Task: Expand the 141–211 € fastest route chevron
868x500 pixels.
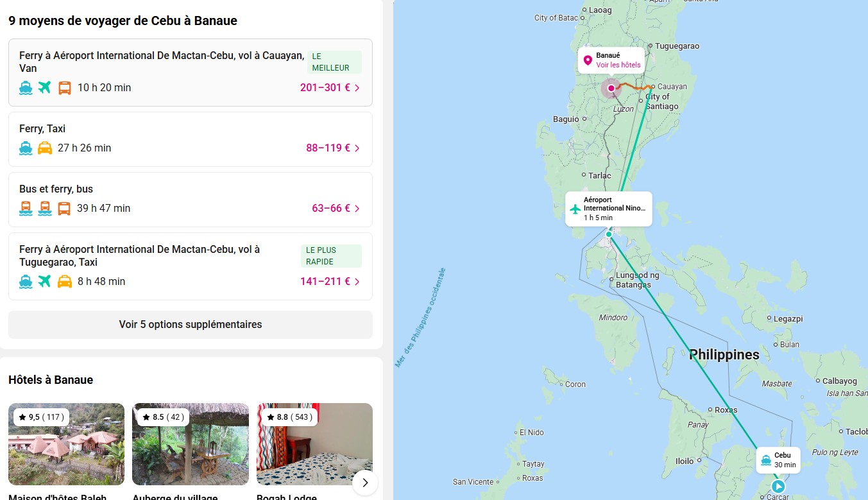Action: (357, 282)
